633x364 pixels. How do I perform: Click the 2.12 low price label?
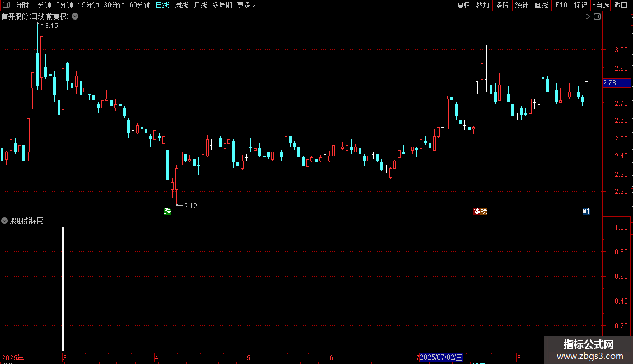190,206
